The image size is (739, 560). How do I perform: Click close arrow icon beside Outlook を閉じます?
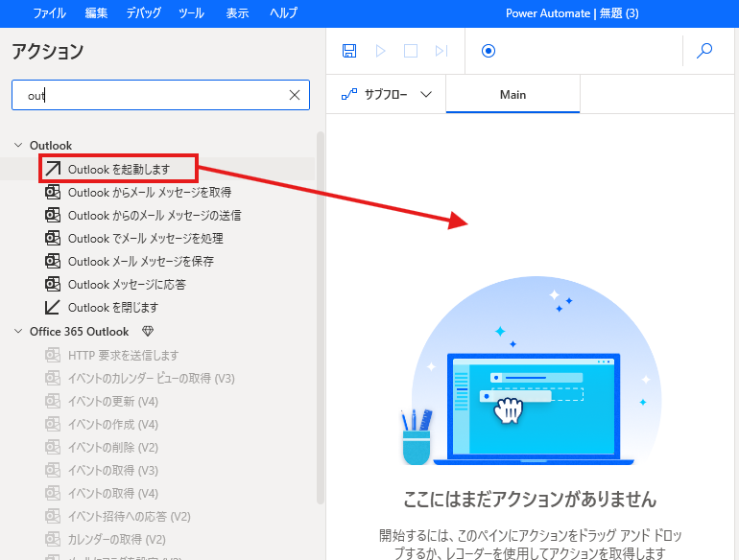(x=53, y=307)
